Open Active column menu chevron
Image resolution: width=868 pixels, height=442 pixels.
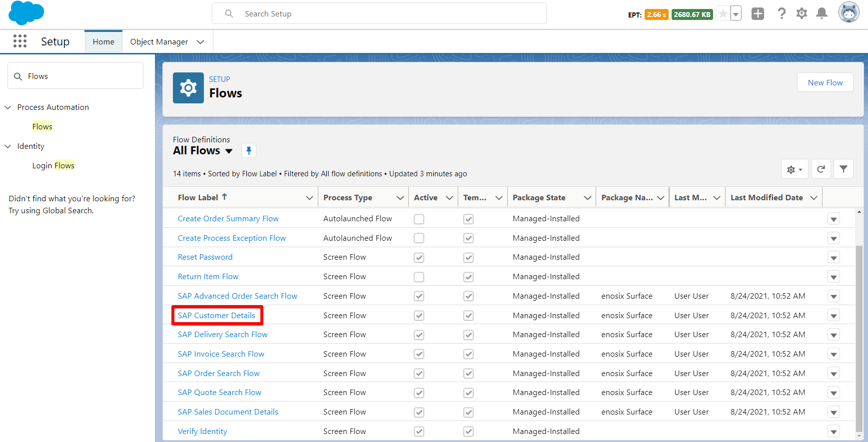449,198
